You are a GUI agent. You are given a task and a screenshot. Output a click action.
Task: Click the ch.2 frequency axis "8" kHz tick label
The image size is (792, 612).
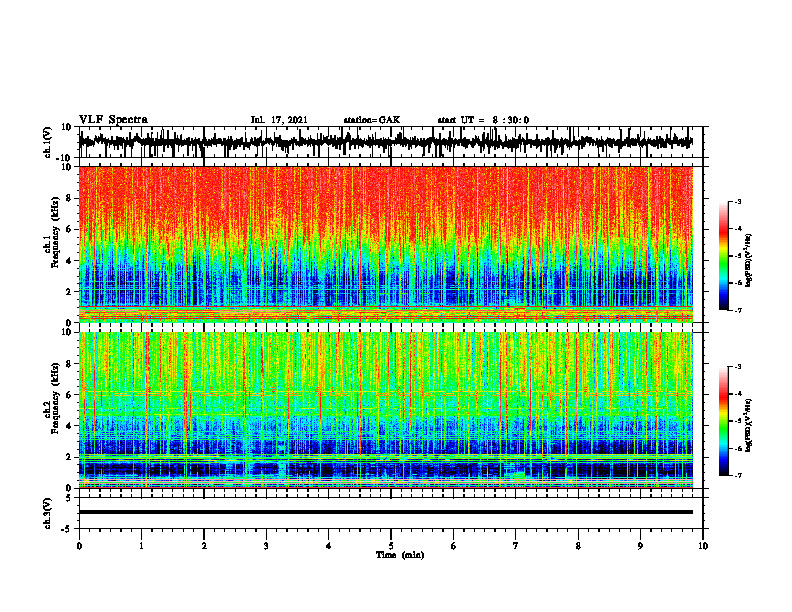tap(69, 364)
